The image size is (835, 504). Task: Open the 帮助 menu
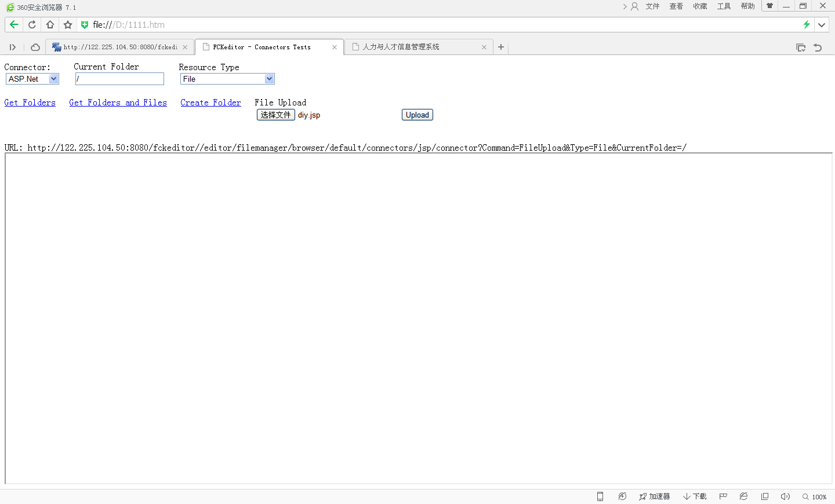tap(747, 6)
